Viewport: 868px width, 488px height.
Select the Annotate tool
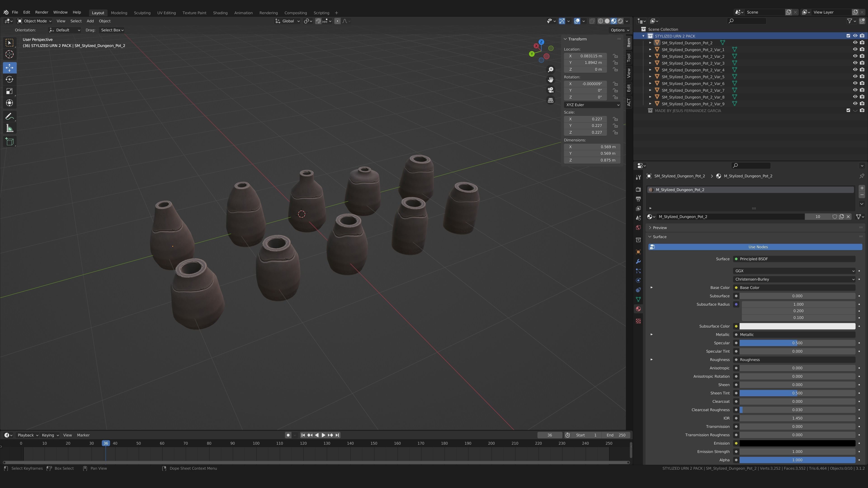pyautogui.click(x=9, y=117)
